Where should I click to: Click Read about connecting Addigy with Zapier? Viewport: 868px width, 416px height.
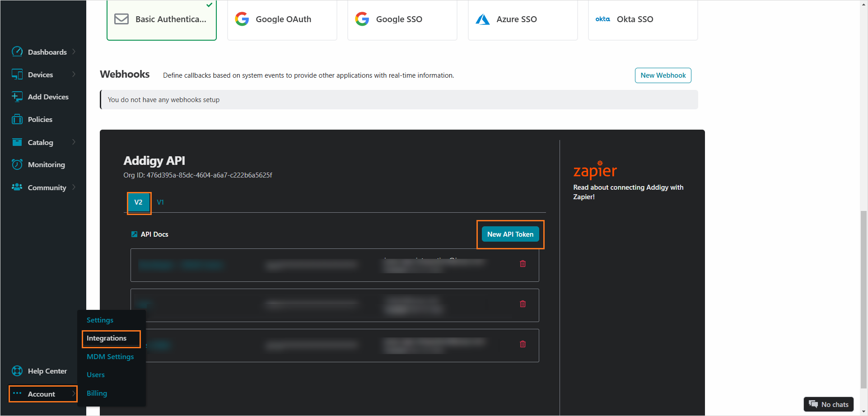coord(628,192)
